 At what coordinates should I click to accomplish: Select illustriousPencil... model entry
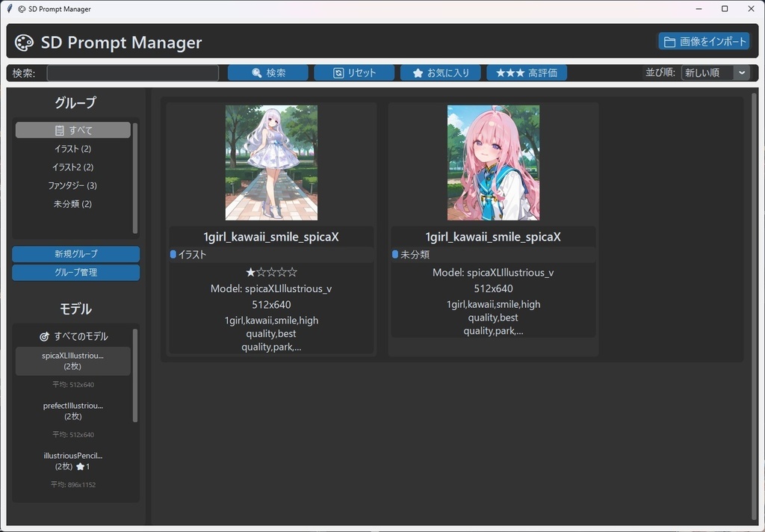pos(73,461)
